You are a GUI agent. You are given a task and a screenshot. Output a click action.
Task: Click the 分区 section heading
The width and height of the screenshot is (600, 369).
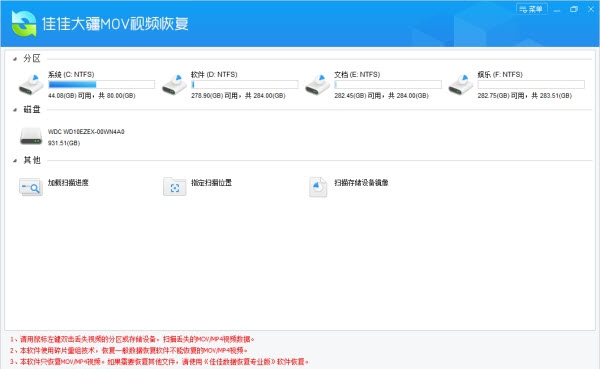pyautogui.click(x=32, y=59)
